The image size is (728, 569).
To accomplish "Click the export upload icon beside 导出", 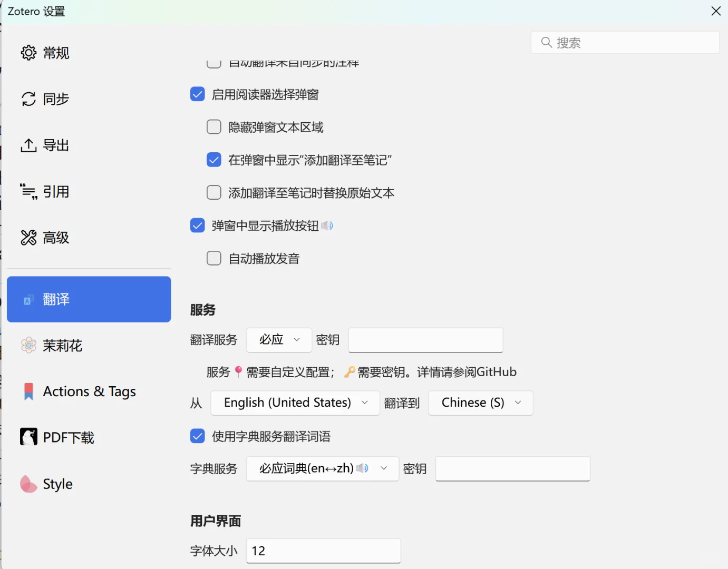I will [28, 145].
